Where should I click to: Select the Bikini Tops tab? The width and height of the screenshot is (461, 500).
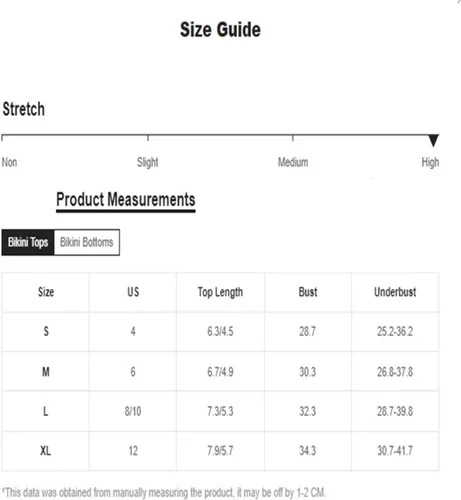[28, 242]
